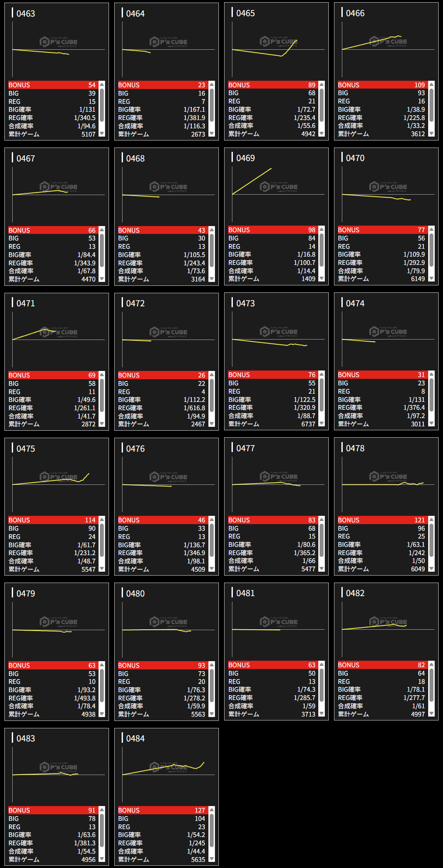Screen dimensions: 443x868
Task: Click scroll-up arrow in machine 0469 data panel
Action: (321, 229)
